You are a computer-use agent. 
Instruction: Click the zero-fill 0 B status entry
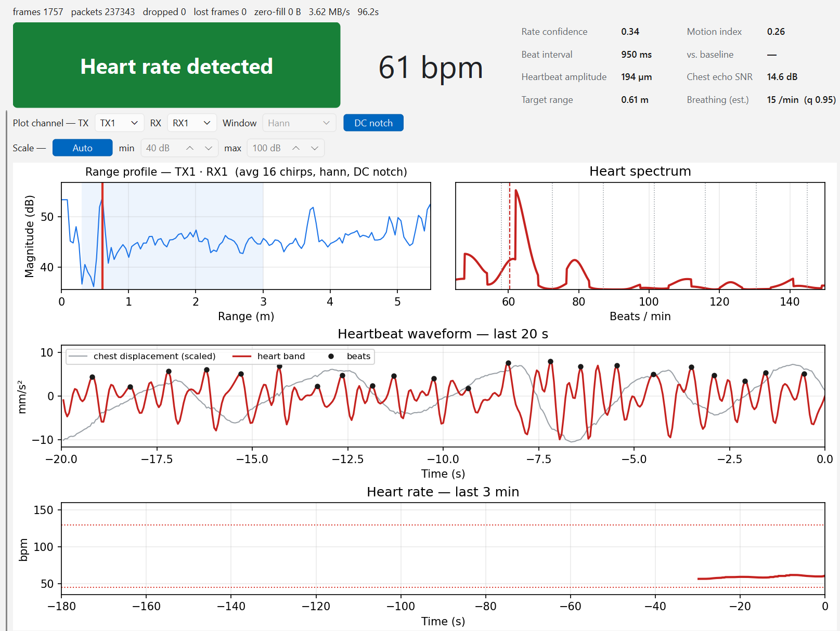277,12
